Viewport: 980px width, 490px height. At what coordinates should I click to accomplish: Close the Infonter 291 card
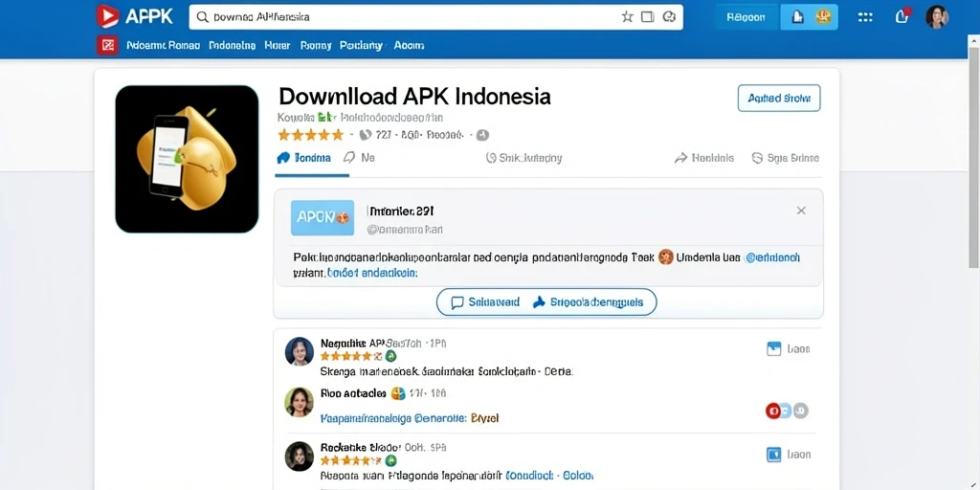point(801,211)
